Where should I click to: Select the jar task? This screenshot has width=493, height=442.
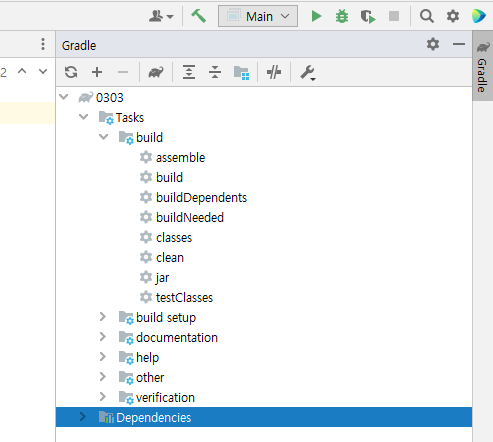click(x=162, y=277)
